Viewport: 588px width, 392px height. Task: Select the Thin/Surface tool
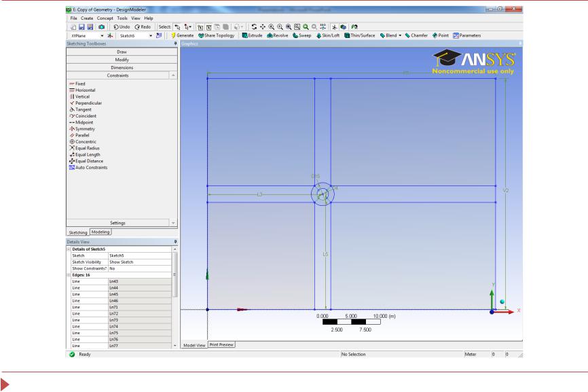pyautogui.click(x=360, y=35)
